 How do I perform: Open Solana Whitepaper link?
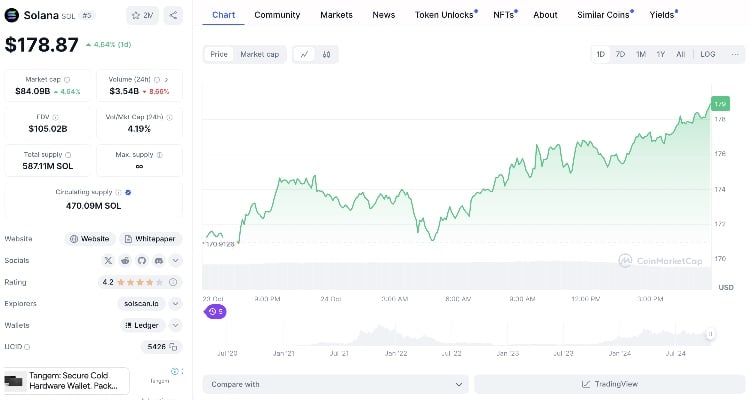150,239
